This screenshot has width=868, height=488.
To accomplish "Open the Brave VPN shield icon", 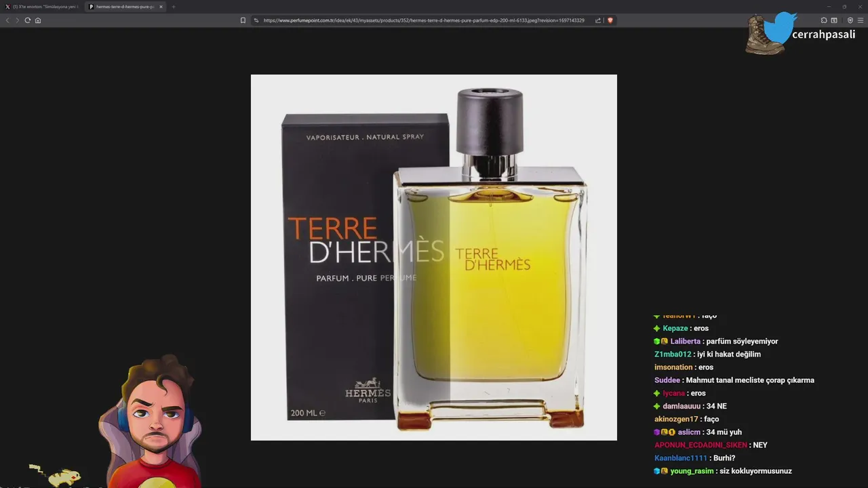I will pyautogui.click(x=850, y=20).
